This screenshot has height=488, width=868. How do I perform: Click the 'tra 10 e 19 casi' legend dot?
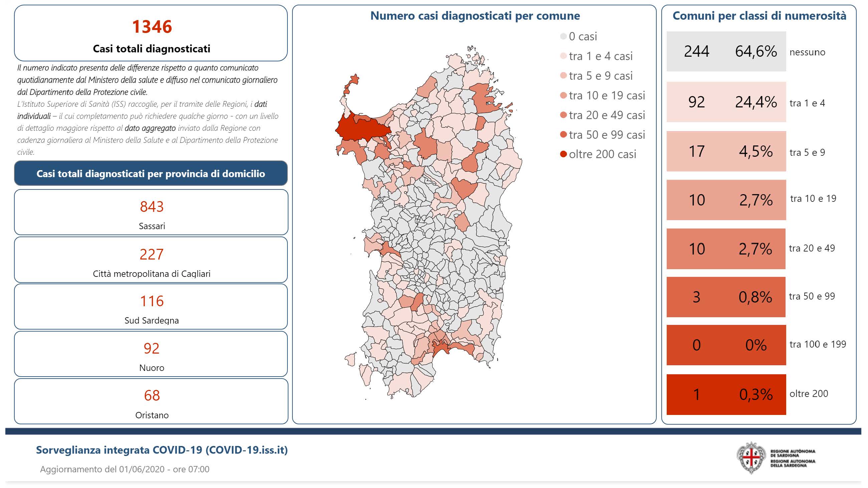[563, 95]
